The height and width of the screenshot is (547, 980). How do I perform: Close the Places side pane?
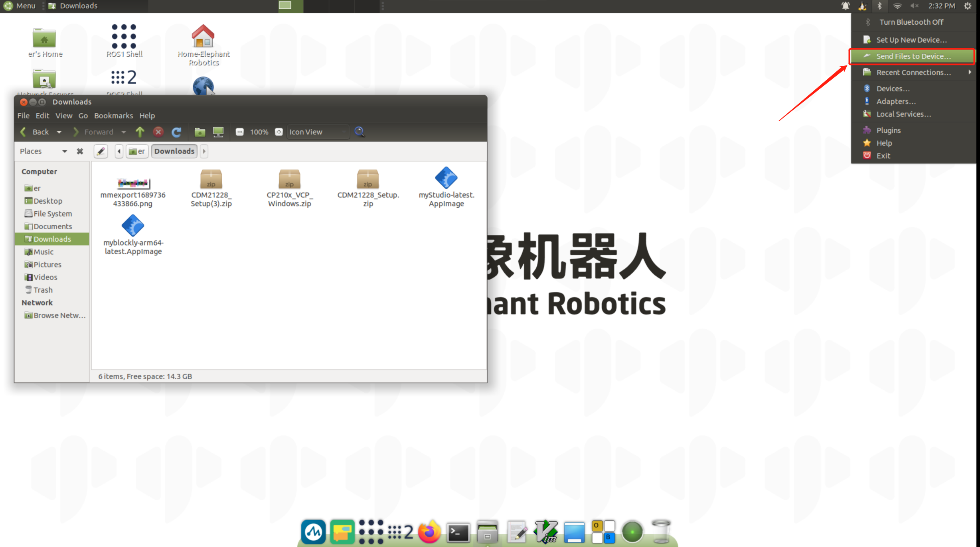(x=80, y=151)
